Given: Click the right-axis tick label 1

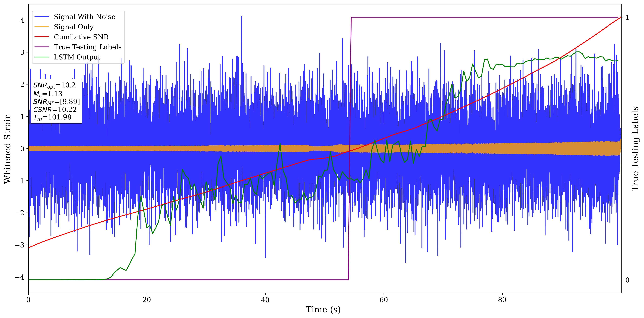Looking at the screenshot, I should [x=627, y=17].
